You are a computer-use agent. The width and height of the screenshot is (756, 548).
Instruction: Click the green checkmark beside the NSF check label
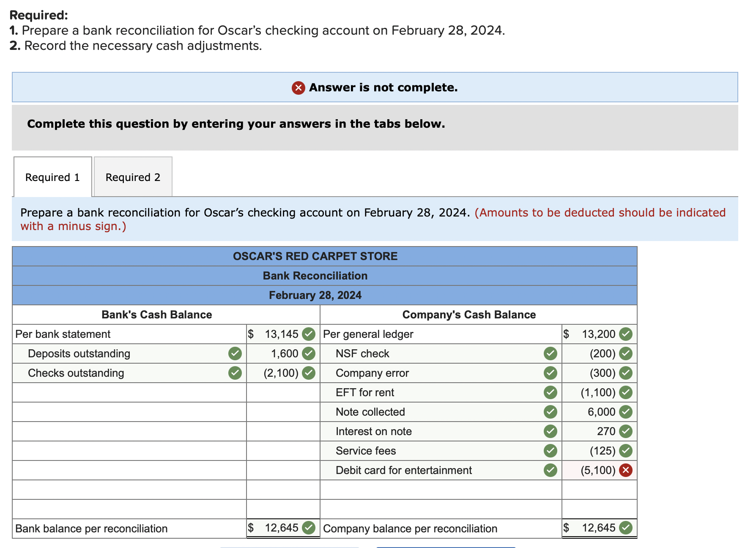coord(551,353)
